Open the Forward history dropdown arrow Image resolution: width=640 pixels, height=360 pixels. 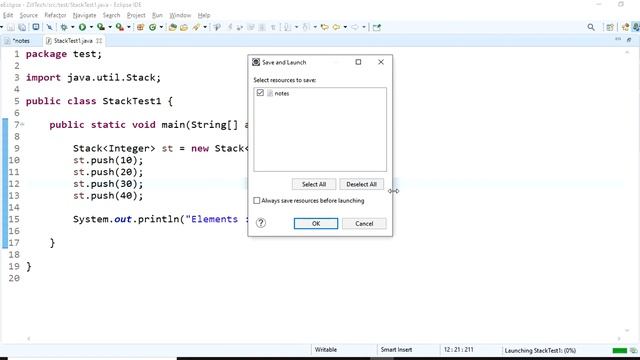point(364,27)
